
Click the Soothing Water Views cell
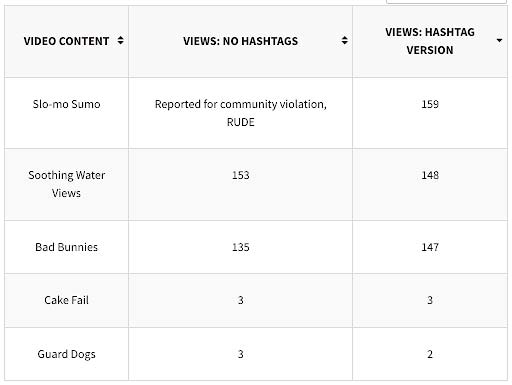[x=66, y=184]
